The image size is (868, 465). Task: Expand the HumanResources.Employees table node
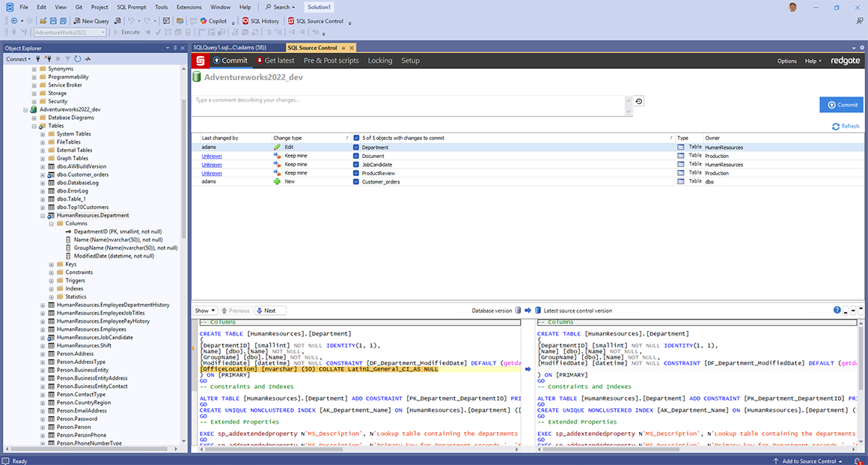[x=43, y=329]
